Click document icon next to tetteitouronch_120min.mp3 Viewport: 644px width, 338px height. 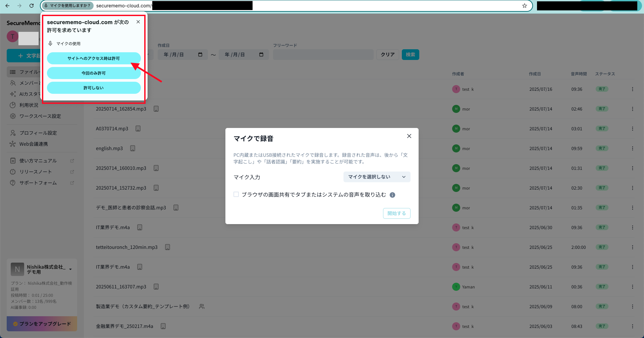click(167, 247)
